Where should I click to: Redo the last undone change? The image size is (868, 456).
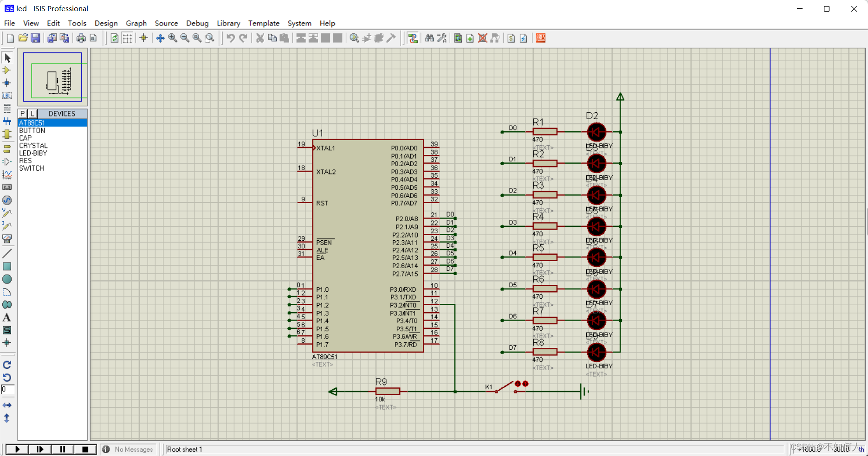(243, 38)
